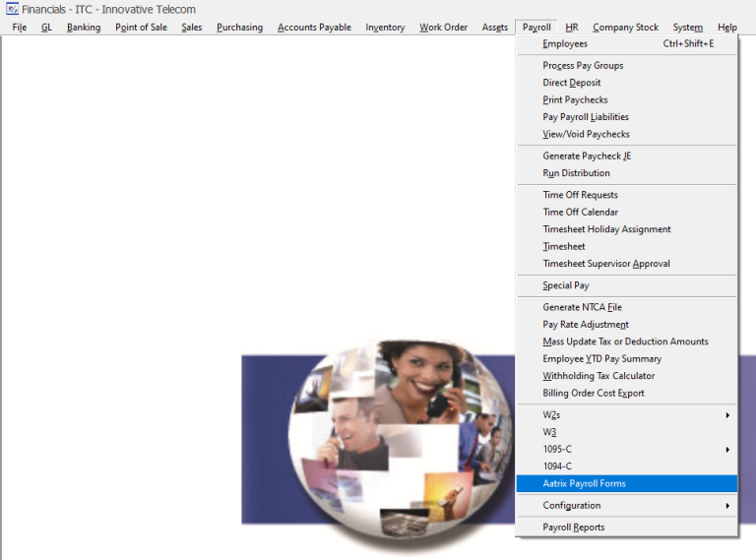Image resolution: width=756 pixels, height=560 pixels.
Task: Open the Accounts Payable menu
Action: (314, 28)
